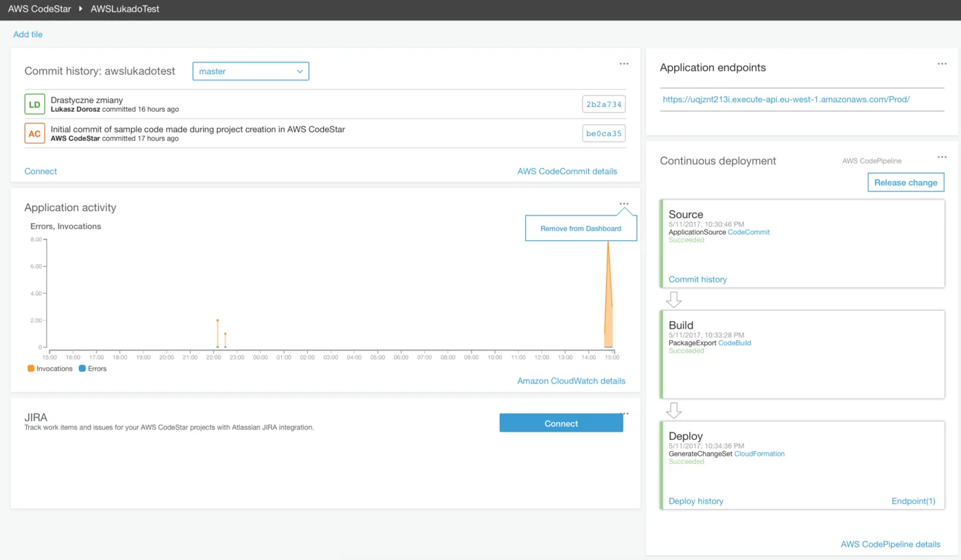
Task: Click the AWSLukadoTest breadcrumb item
Action: point(125,10)
